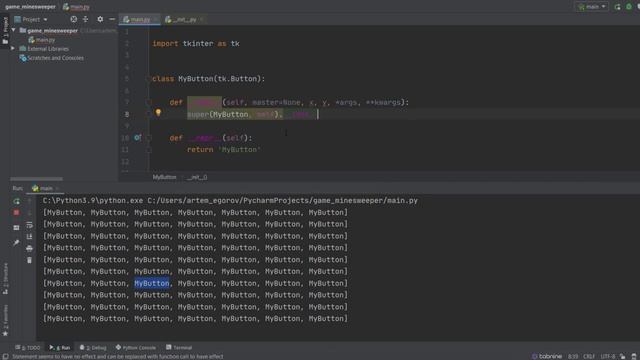Viewport: 640px width, 360px height.
Task: Click the Project panel horizontal scrollbar
Action: (36, 179)
